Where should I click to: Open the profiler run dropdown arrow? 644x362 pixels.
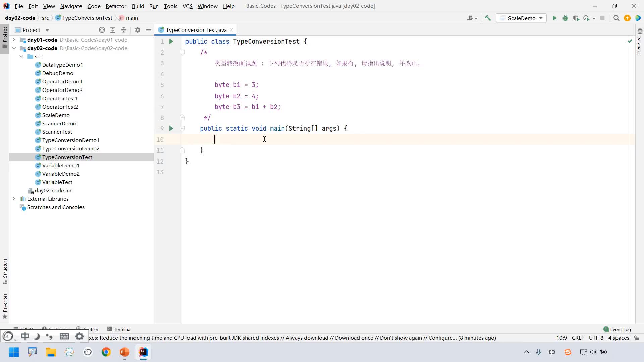(x=594, y=18)
